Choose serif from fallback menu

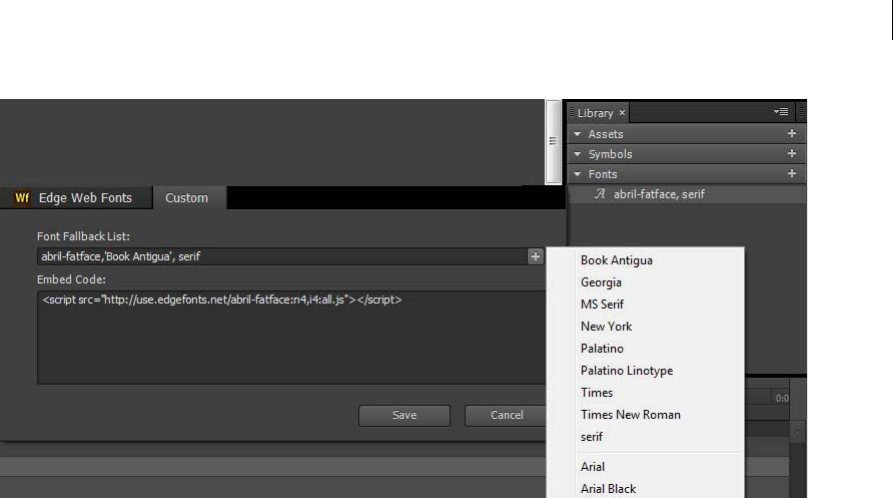click(x=591, y=437)
